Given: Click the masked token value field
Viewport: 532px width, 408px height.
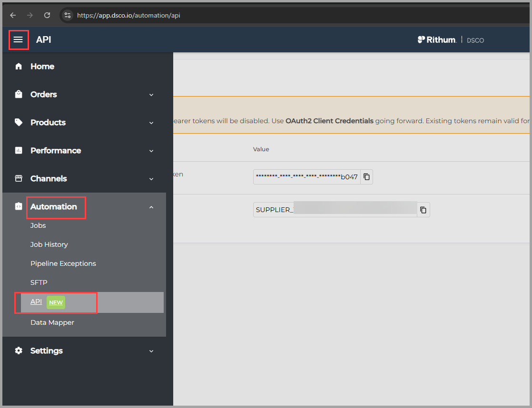Looking at the screenshot, I should pyautogui.click(x=307, y=177).
